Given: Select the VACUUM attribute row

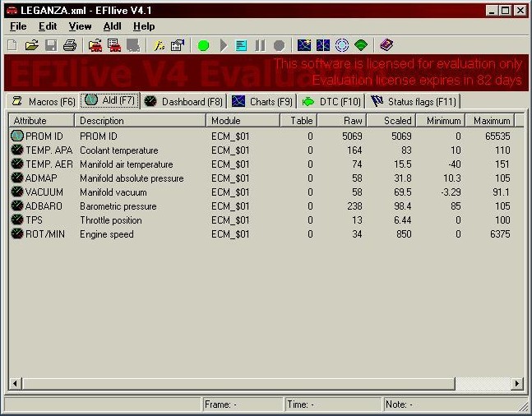Looking at the screenshot, I should click(x=261, y=192).
